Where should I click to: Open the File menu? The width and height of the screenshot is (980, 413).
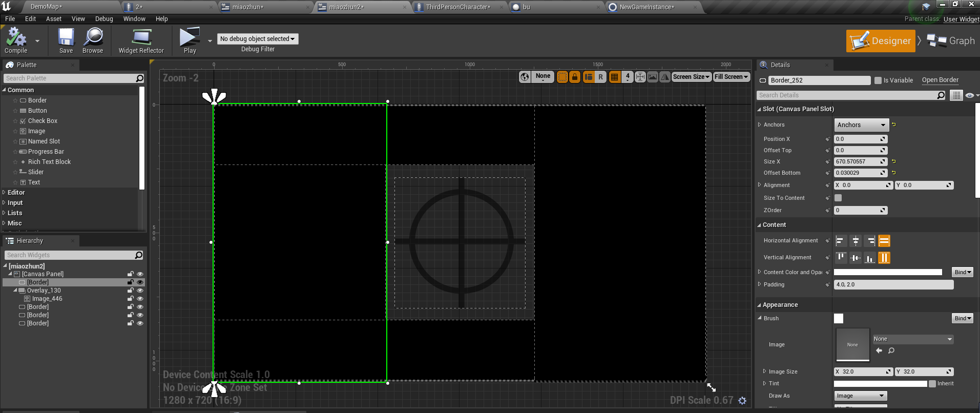[x=10, y=19]
